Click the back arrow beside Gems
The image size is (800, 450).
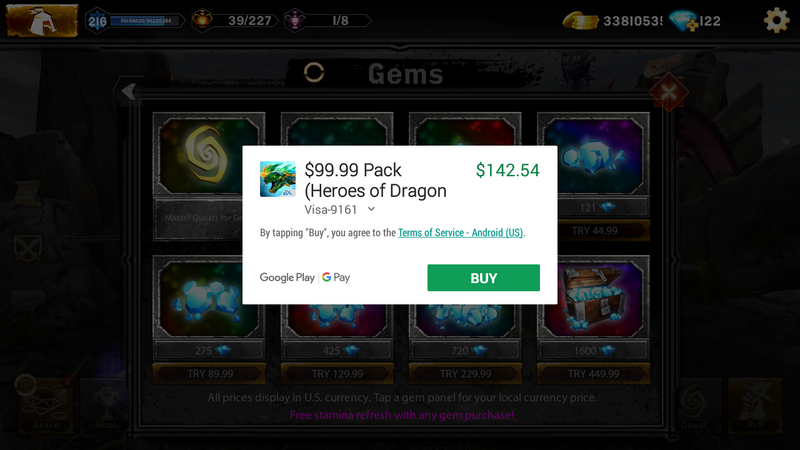click(x=128, y=91)
